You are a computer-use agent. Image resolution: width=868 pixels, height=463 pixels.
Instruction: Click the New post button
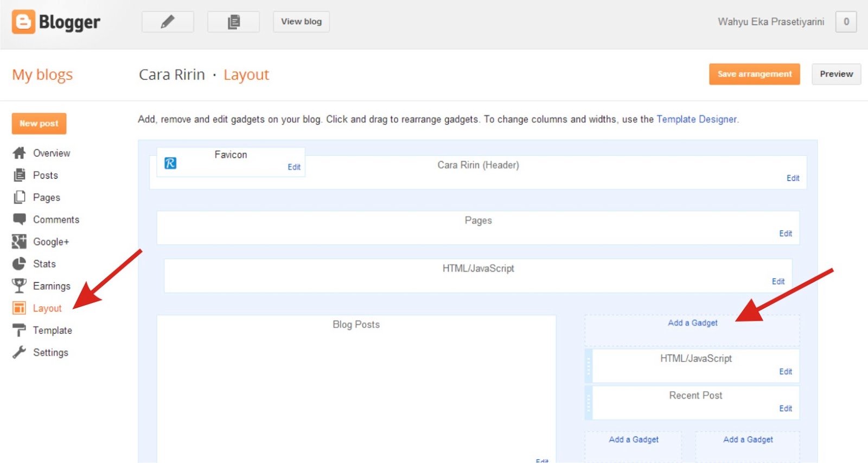pyautogui.click(x=39, y=124)
